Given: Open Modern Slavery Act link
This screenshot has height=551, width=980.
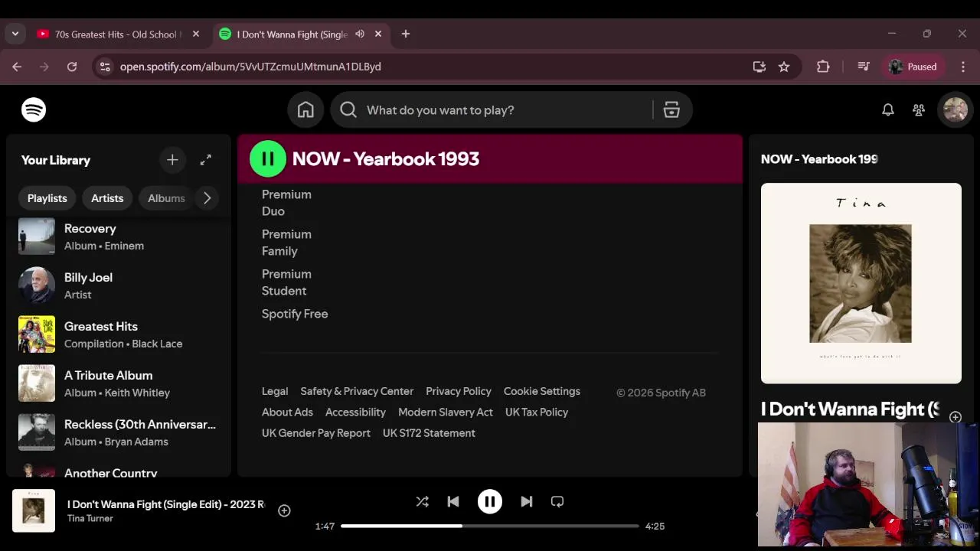Looking at the screenshot, I should tap(446, 412).
